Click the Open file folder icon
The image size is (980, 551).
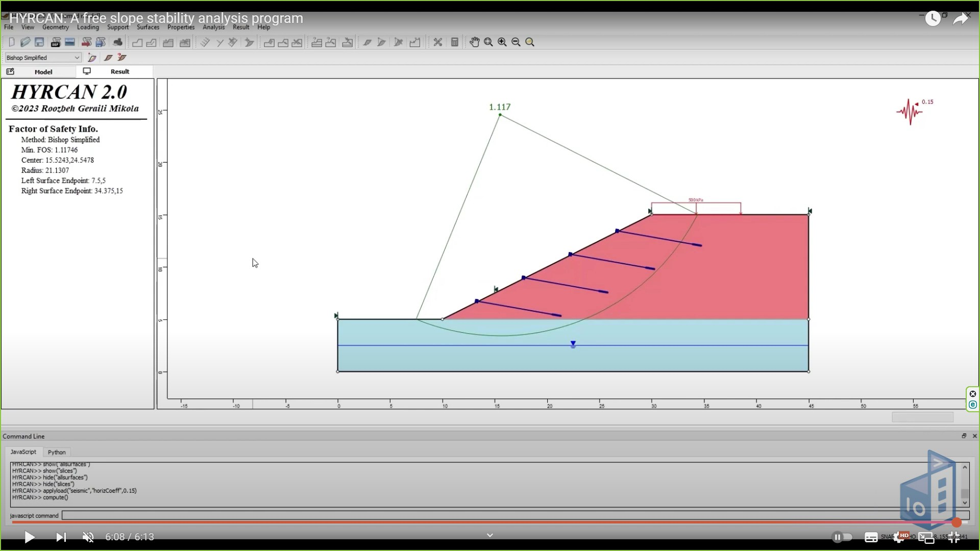point(25,42)
